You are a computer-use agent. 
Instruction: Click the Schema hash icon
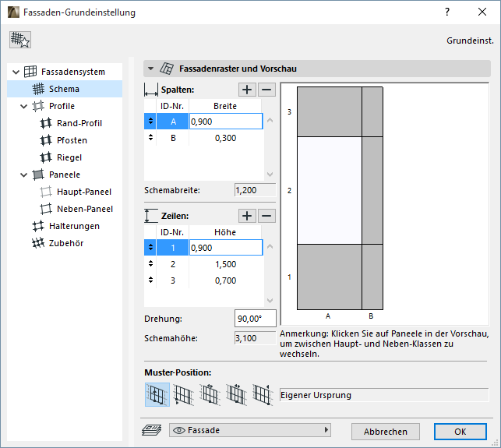[x=38, y=89]
